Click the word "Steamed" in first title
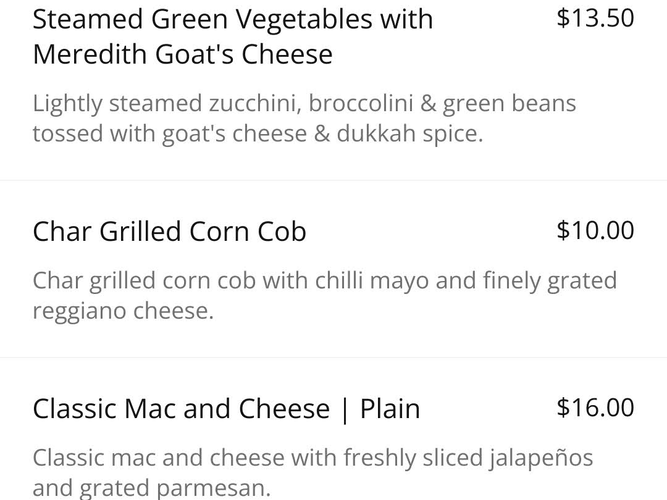The height and width of the screenshot is (500, 667). pyautogui.click(x=85, y=20)
